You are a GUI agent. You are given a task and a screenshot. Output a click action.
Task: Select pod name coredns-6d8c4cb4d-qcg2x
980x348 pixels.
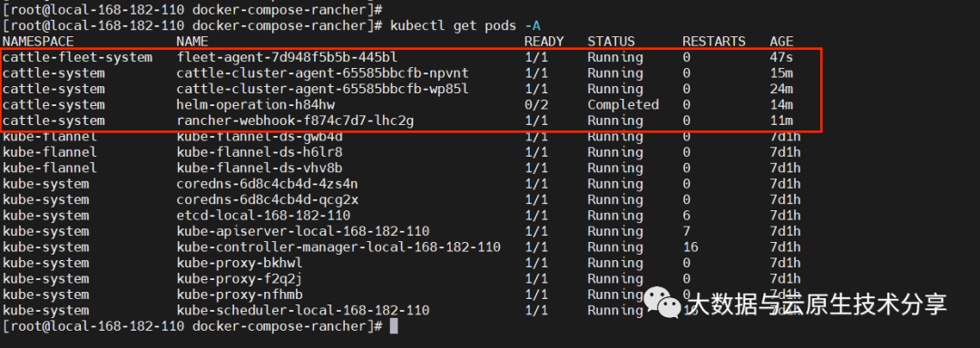tap(268, 199)
